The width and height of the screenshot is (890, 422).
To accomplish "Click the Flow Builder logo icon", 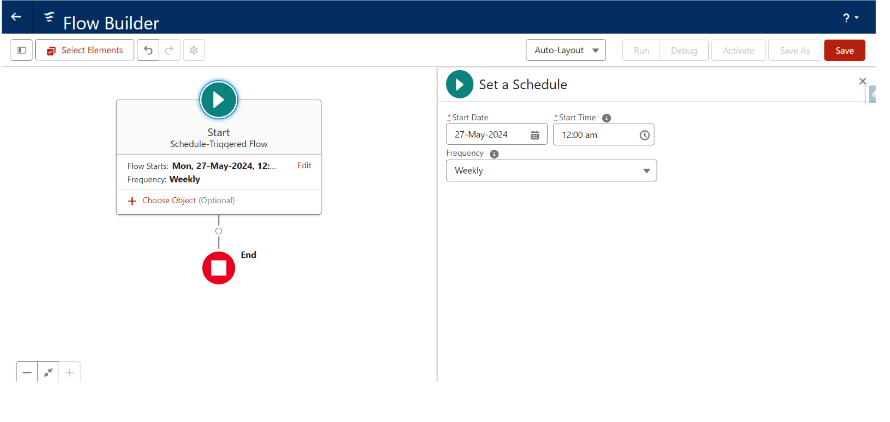I will coord(49,18).
